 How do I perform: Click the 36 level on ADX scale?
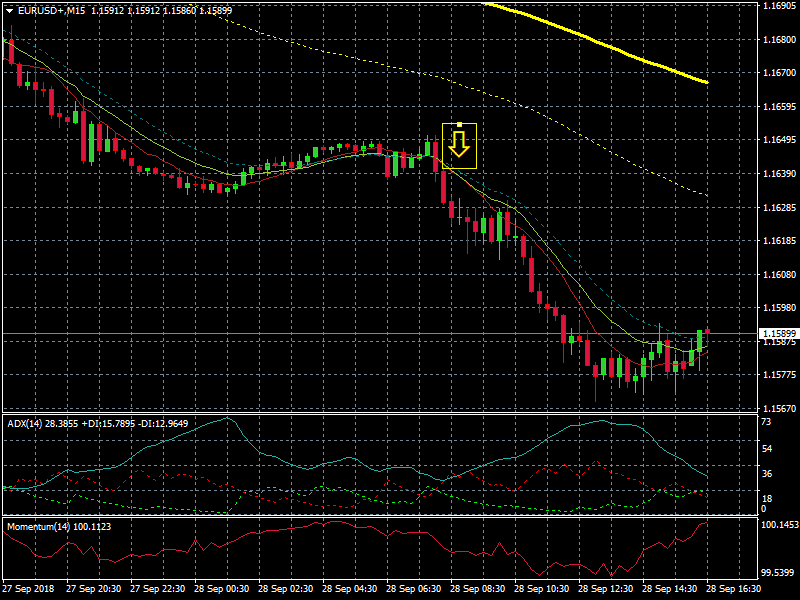coord(766,473)
